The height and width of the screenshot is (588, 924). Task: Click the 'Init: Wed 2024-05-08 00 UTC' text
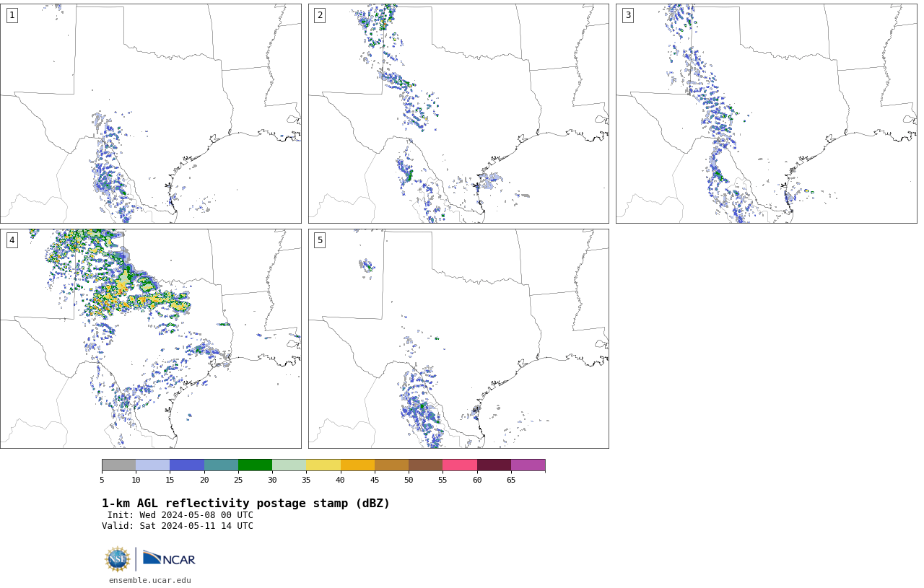pyautogui.click(x=180, y=515)
